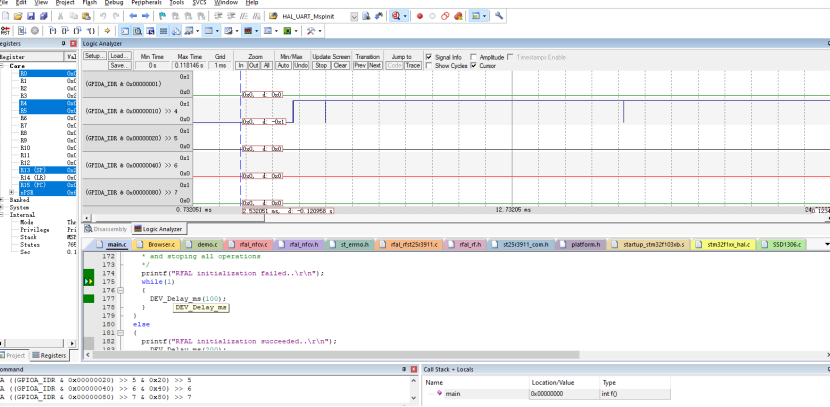Toggle the Disassembly Window icon
830x407 pixels.
tap(137, 31)
